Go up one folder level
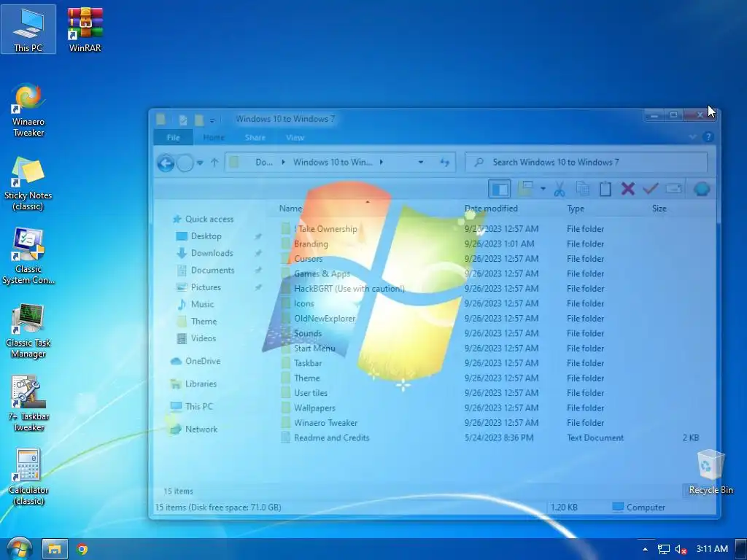The image size is (747, 560). pos(214,163)
